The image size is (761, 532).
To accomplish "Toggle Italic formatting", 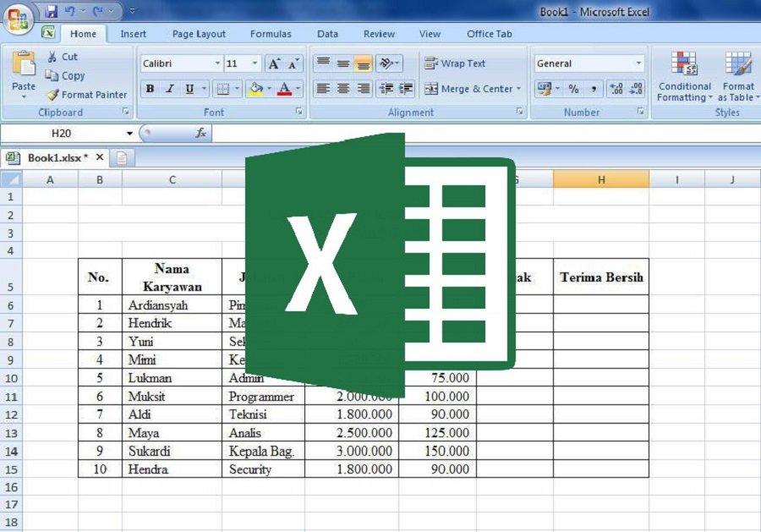I will coord(170,89).
